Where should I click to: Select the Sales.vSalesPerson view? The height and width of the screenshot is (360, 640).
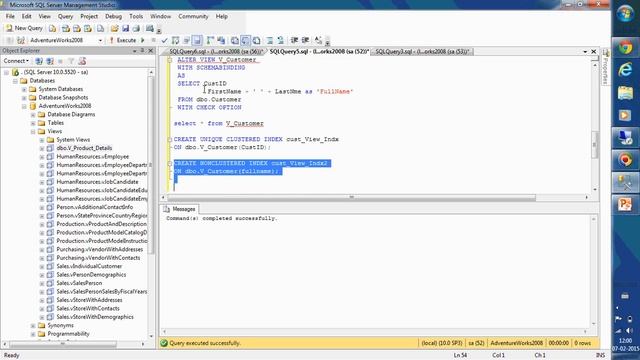click(x=79, y=283)
